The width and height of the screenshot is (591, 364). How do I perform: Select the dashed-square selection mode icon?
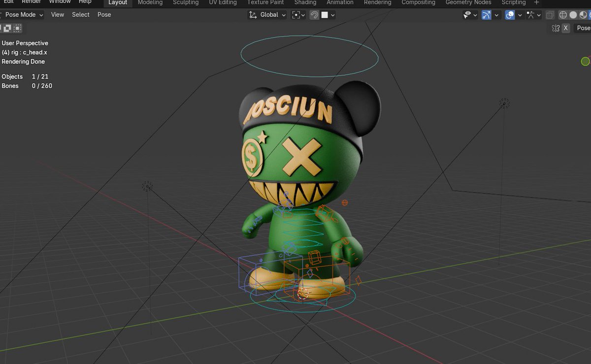[18, 28]
